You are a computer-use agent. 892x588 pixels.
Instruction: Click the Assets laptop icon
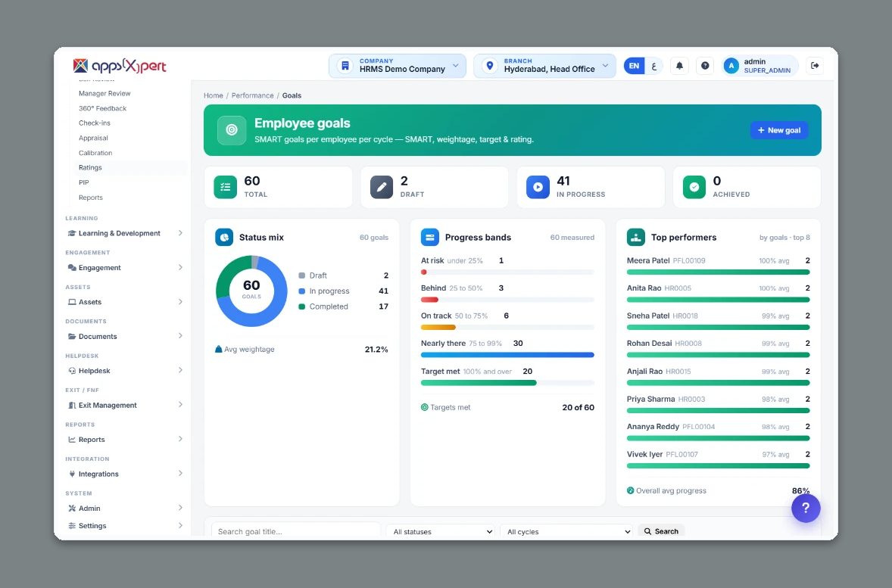pyautogui.click(x=72, y=302)
